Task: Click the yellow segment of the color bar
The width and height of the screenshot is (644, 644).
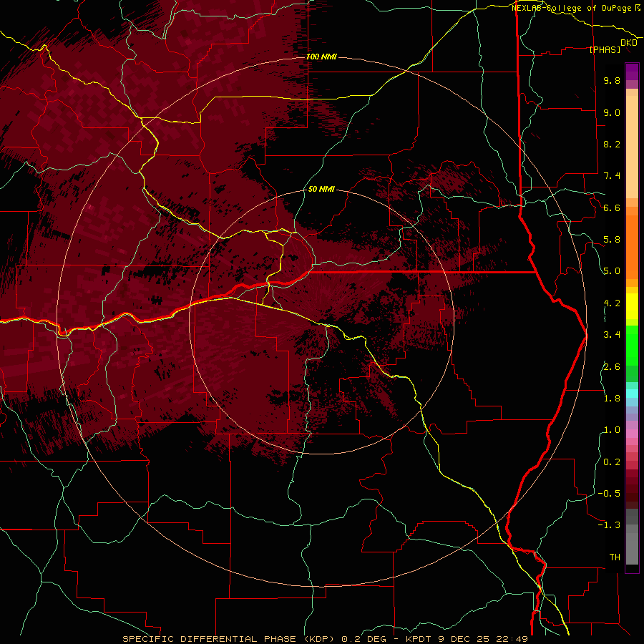Action: pyautogui.click(x=632, y=306)
